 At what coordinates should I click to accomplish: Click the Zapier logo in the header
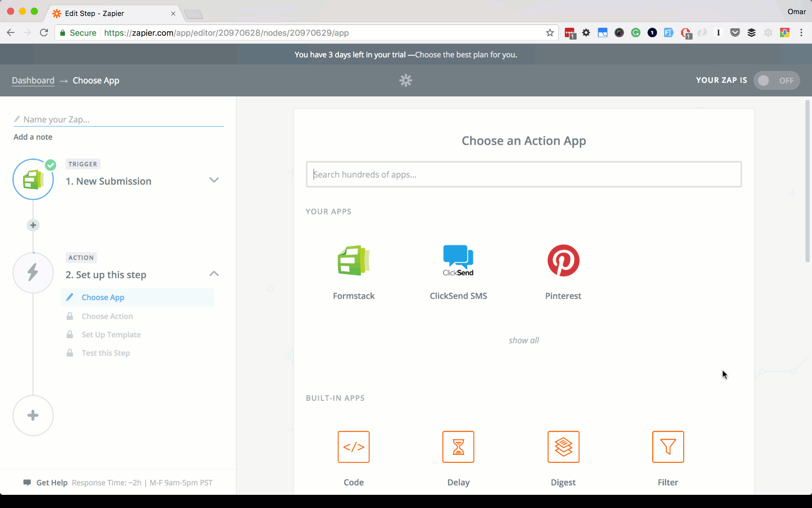coord(406,80)
